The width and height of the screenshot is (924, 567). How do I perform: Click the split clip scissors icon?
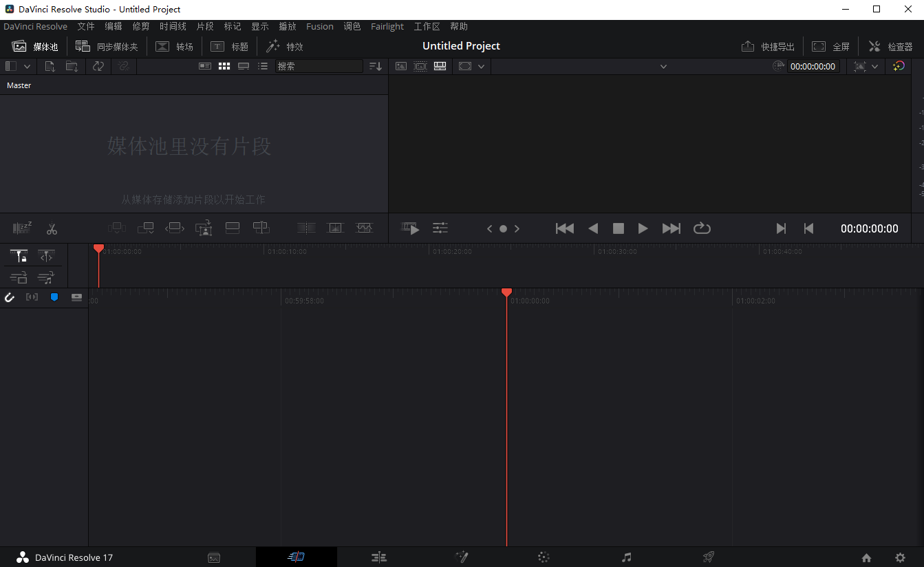(x=52, y=228)
